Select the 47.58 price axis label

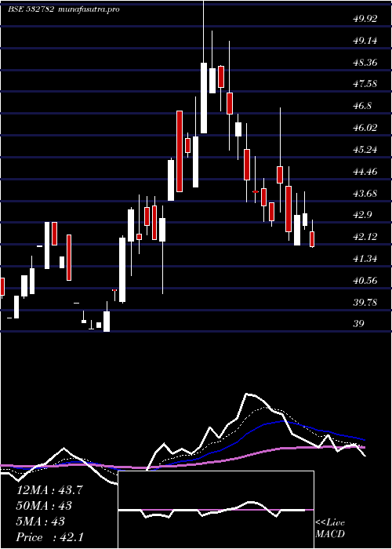365,84
